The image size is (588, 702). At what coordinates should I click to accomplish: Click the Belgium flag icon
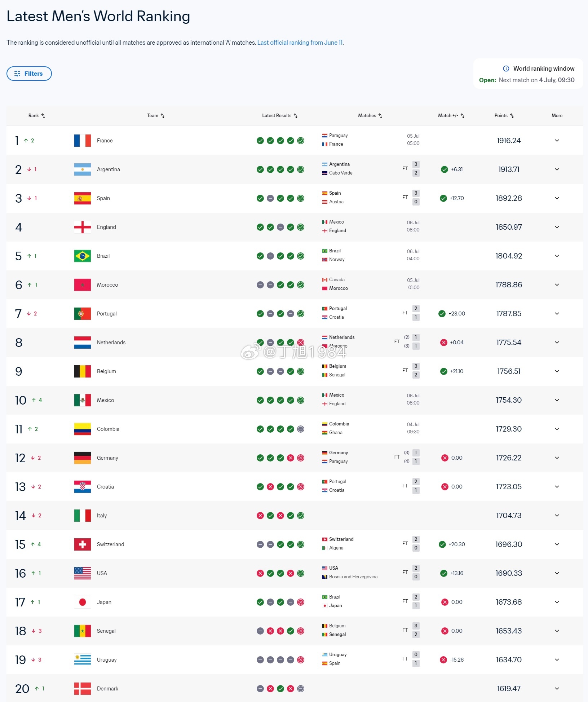(83, 371)
